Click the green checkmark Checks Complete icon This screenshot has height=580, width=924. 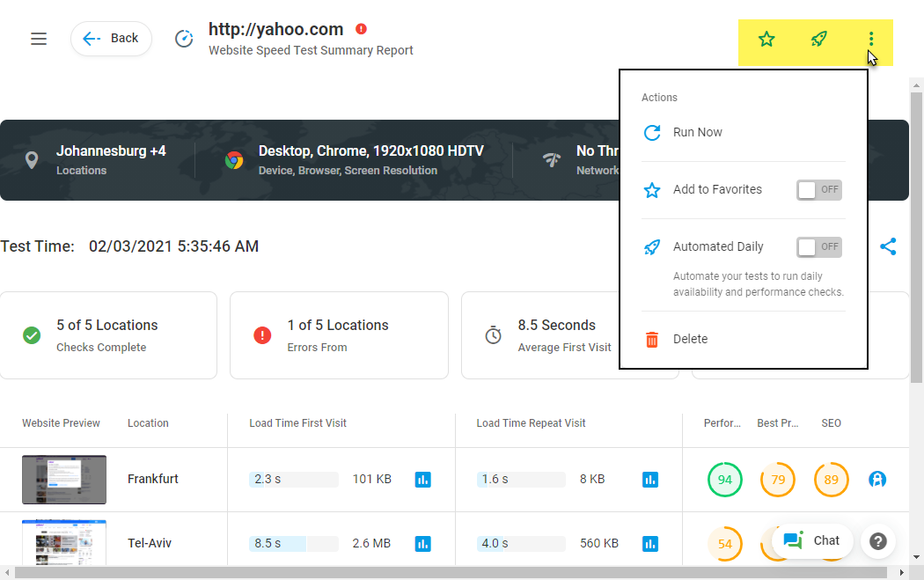coord(32,335)
